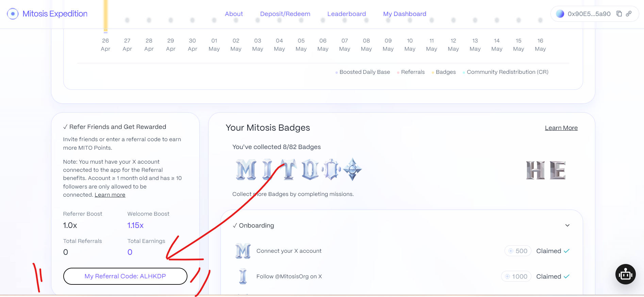Click the Follow @MitosisOrg on X mission text
This screenshot has width=644, height=297.
[x=289, y=277]
